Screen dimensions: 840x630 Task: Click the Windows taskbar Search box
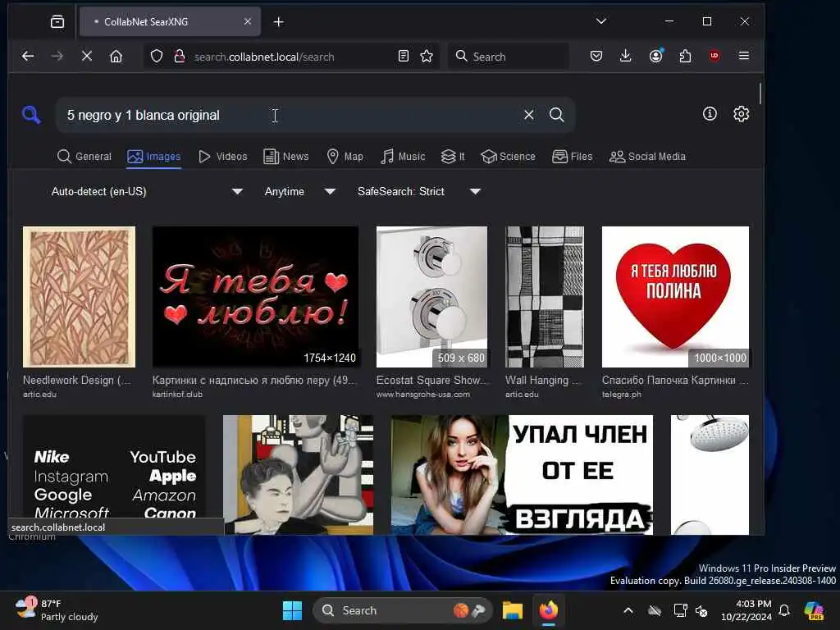click(x=402, y=610)
